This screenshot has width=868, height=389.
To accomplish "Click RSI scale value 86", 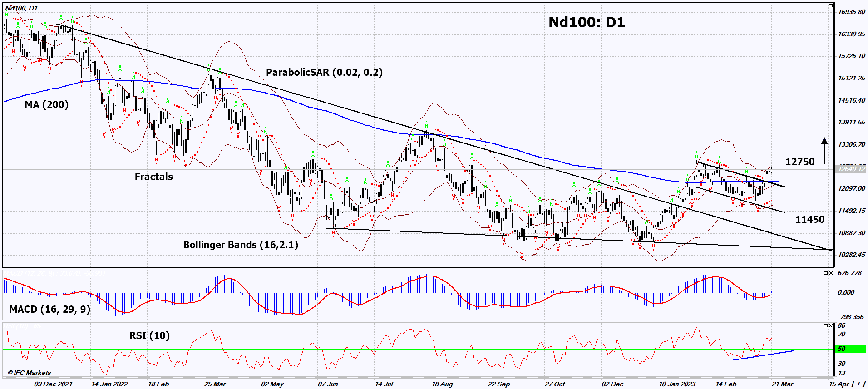I will tap(842, 325).
